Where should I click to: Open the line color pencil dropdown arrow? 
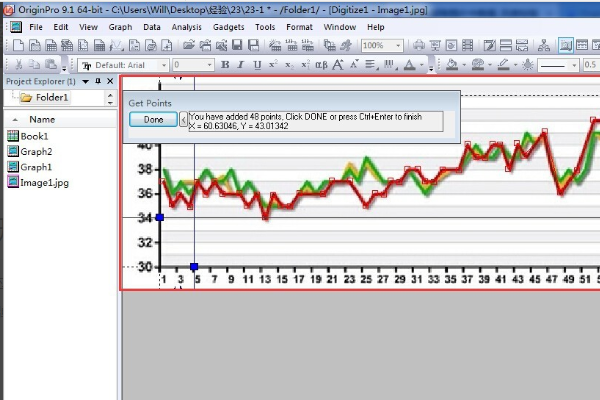coord(515,65)
